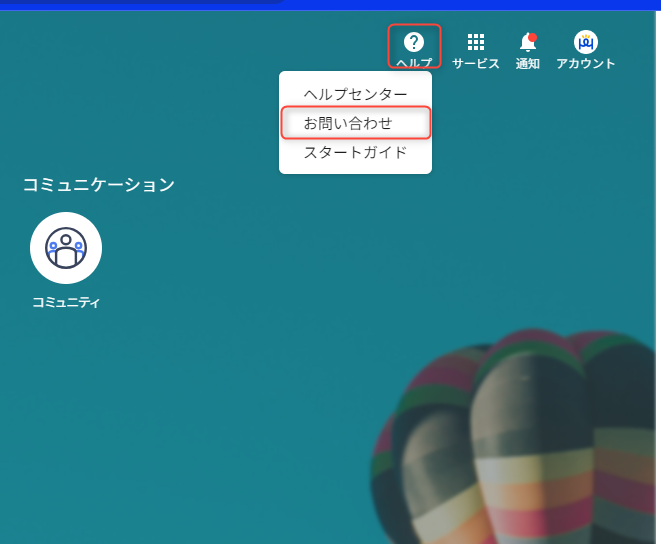
Task: Open the ヘルプ question mark icon
Action: (414, 42)
